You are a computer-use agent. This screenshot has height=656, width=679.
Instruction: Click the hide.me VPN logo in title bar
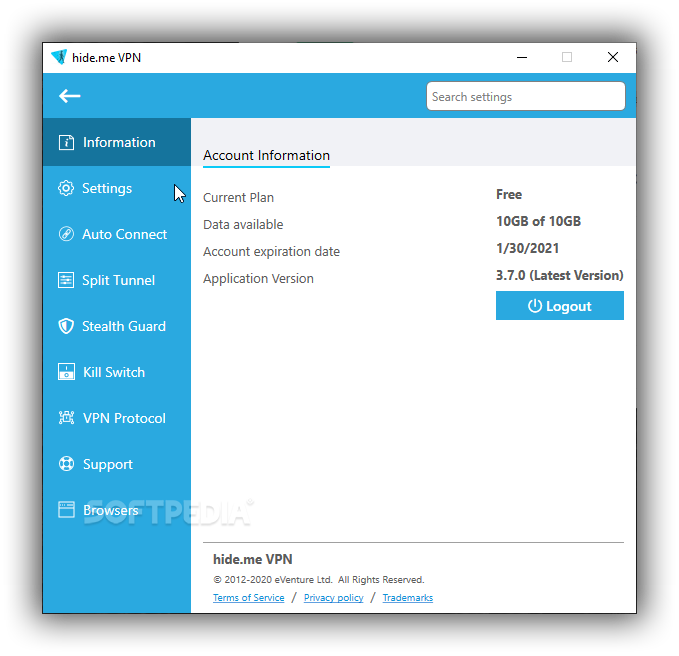(x=59, y=57)
